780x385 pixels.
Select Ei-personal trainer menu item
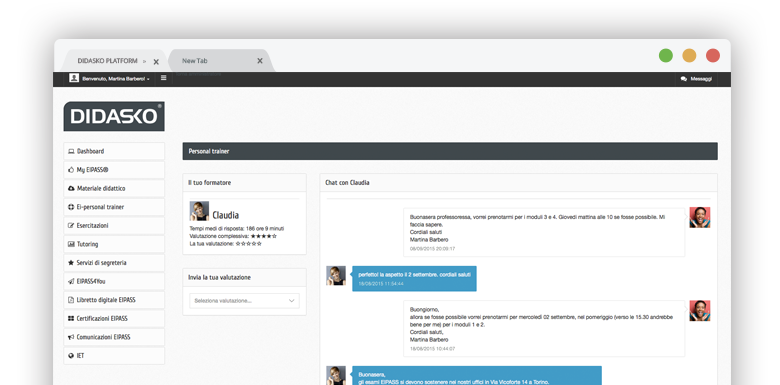click(114, 207)
